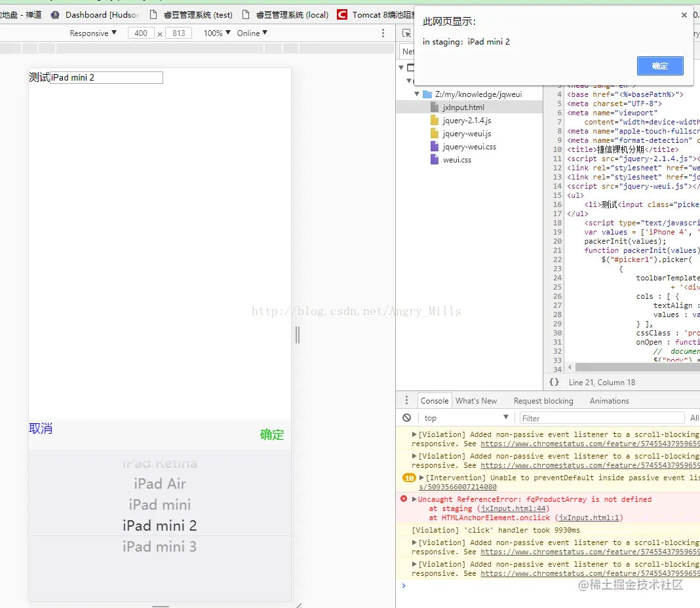Select iPad mini 2 in the picker

coord(160,526)
